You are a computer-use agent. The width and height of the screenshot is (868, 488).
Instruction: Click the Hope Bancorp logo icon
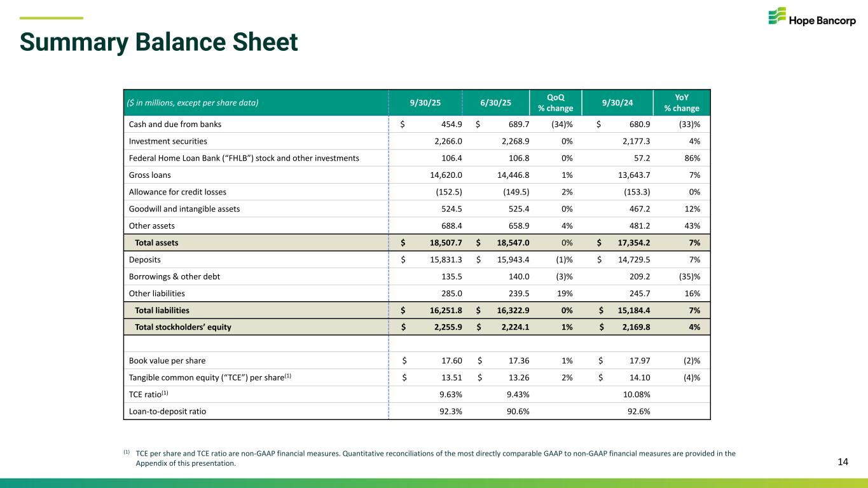click(776, 17)
